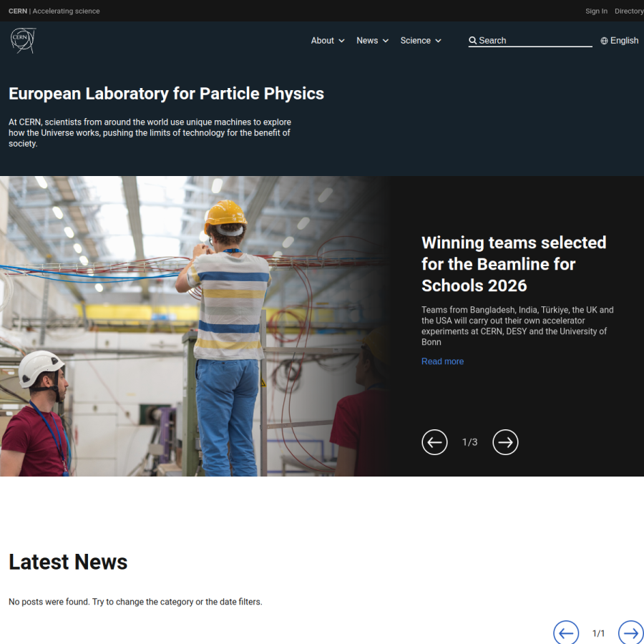Image resolution: width=644 pixels, height=644 pixels.
Task: Click the Latest News previous arrow
Action: 566,633
